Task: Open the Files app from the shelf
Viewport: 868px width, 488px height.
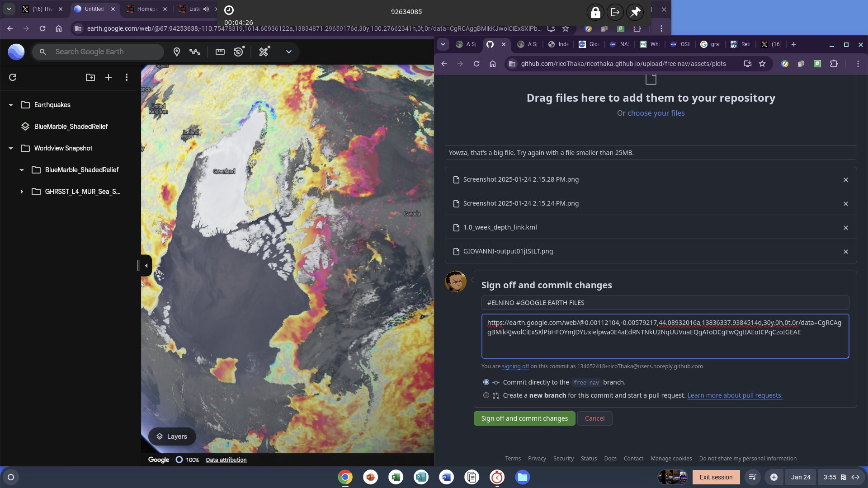Action: [522, 477]
